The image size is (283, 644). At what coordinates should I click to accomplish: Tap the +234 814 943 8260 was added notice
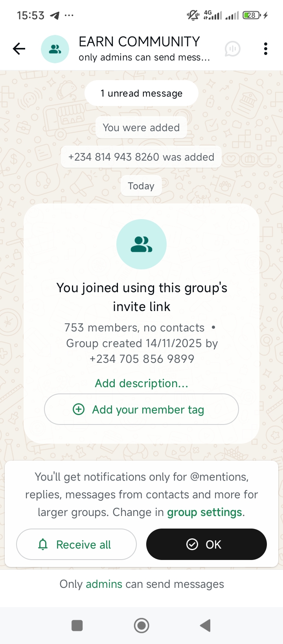tap(141, 157)
